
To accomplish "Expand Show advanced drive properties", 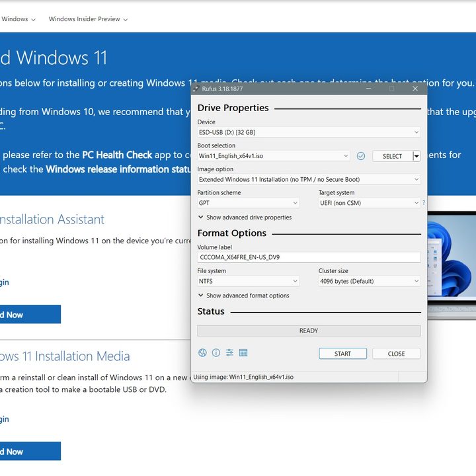I will (245, 218).
